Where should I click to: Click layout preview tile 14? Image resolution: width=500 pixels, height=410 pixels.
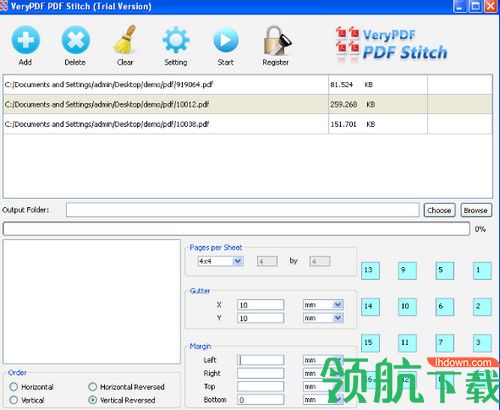(x=370, y=307)
